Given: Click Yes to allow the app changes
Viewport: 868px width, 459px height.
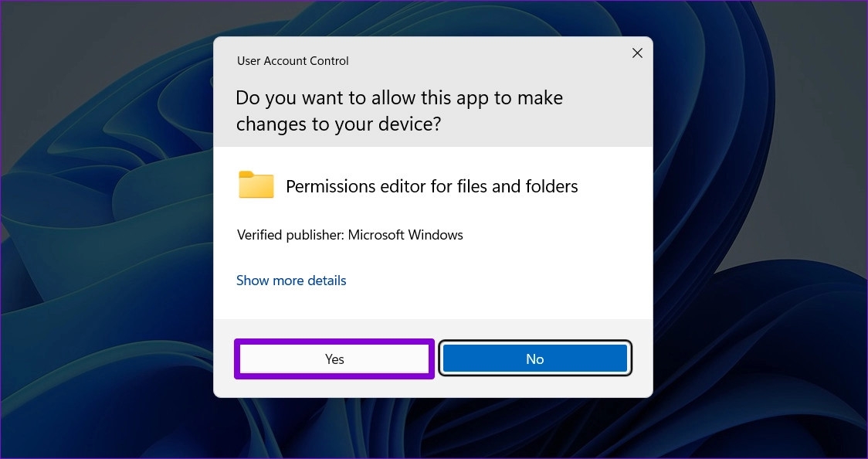Looking at the screenshot, I should click(x=334, y=359).
